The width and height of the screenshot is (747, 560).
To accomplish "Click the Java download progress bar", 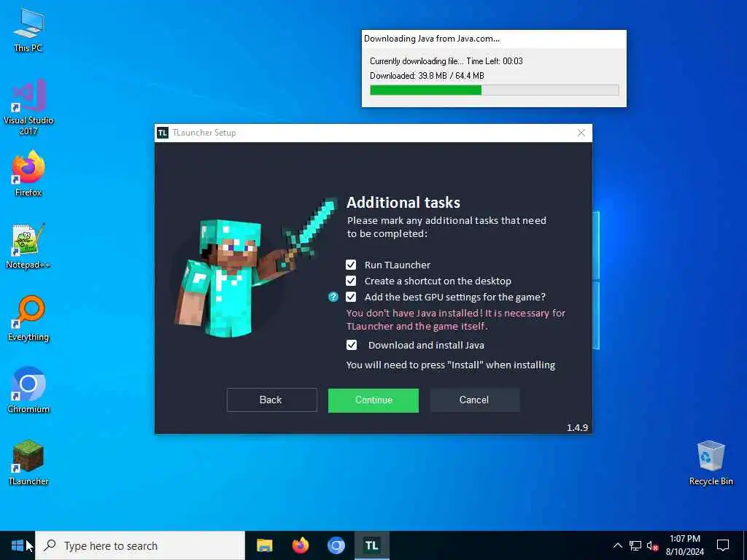I will pyautogui.click(x=495, y=90).
